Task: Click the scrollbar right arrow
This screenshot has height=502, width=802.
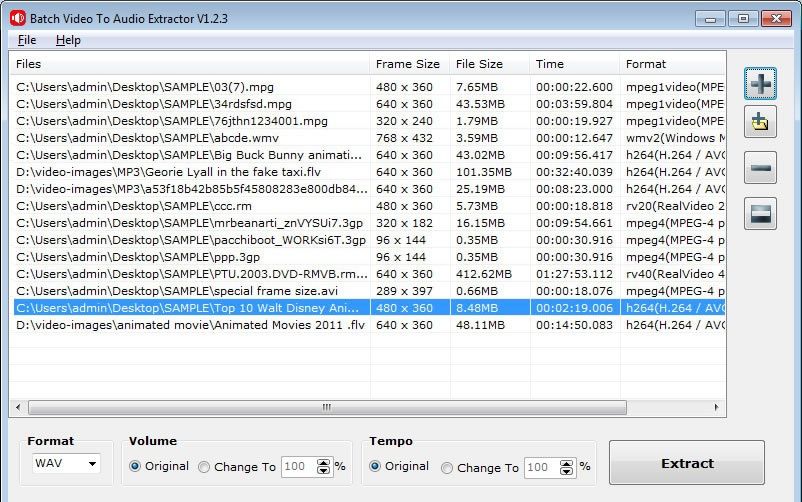Action: (x=716, y=407)
